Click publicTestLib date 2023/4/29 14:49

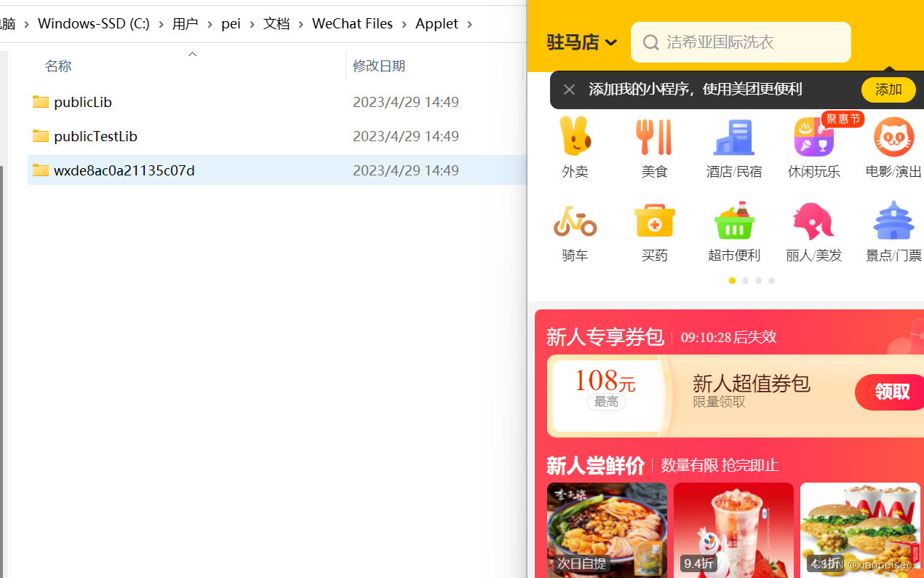tap(405, 136)
